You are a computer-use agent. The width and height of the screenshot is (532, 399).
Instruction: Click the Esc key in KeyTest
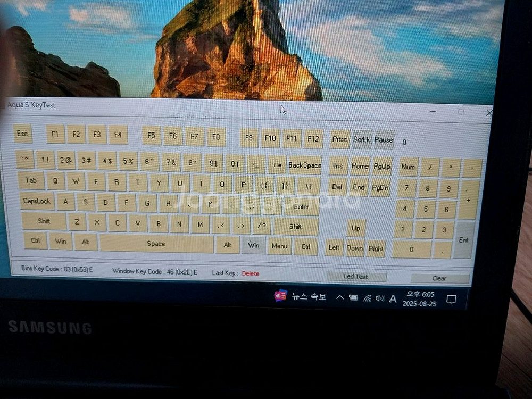click(23, 134)
